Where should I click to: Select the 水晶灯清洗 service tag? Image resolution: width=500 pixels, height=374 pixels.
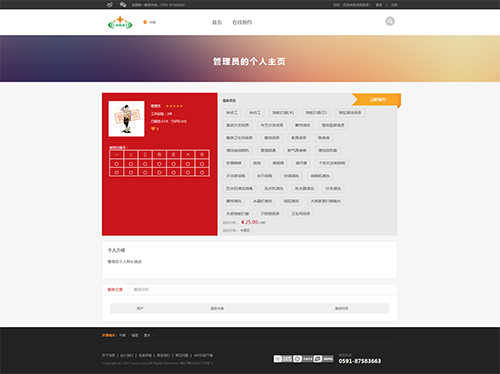[262, 201]
